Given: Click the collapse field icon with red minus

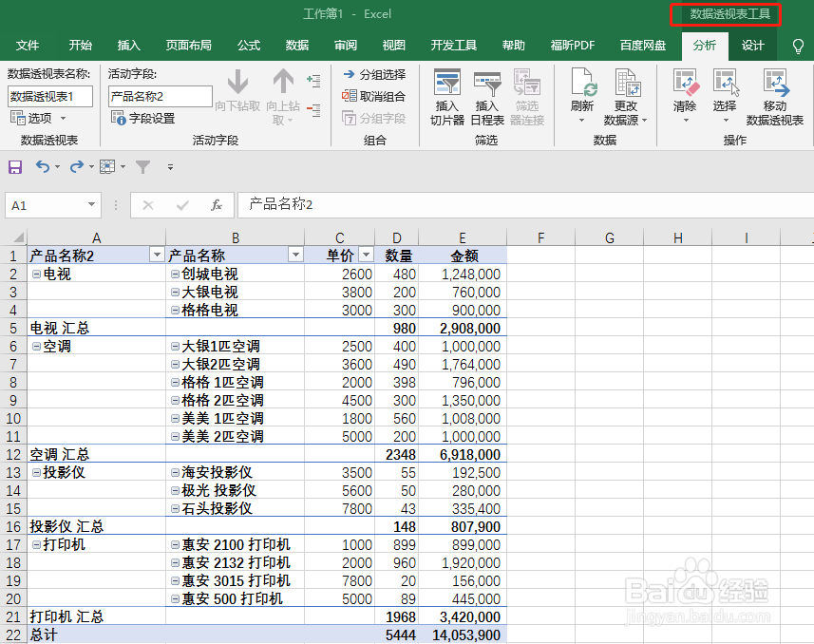Looking at the screenshot, I should click(x=313, y=109).
